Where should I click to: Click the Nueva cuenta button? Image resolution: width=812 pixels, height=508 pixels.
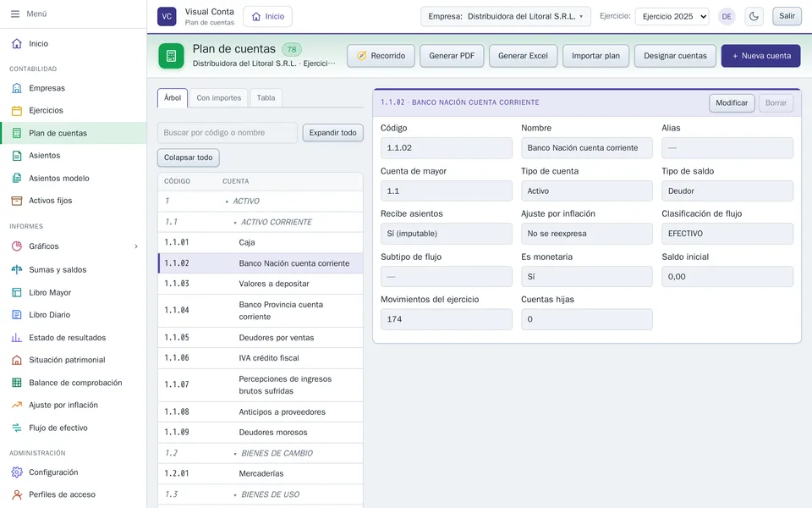[760, 56]
